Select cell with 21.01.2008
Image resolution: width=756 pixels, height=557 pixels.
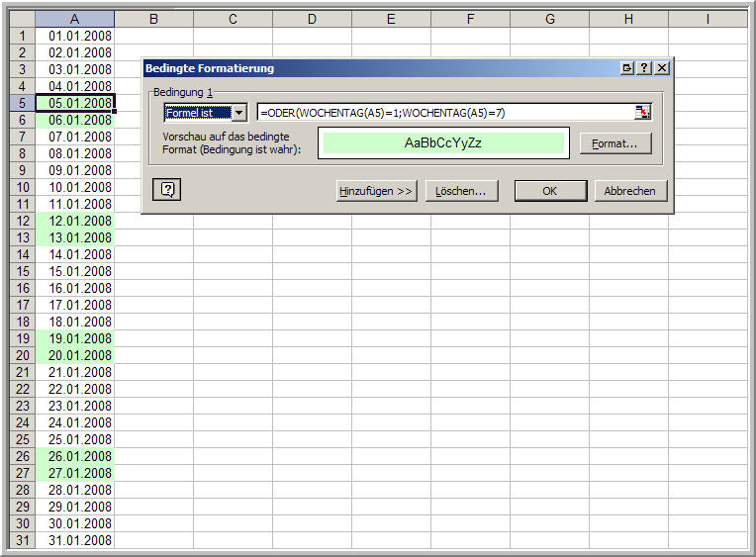click(x=75, y=372)
